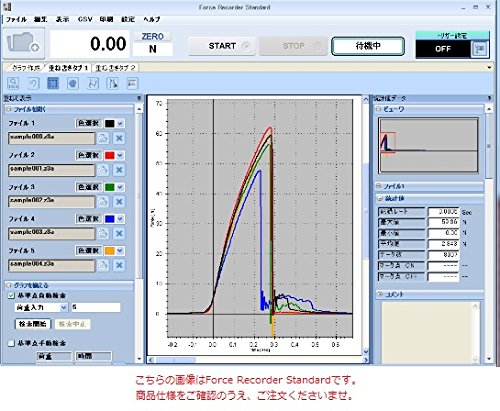500x411 pixels.
Task: Open File 2 red color dropdown
Action: coord(120,155)
